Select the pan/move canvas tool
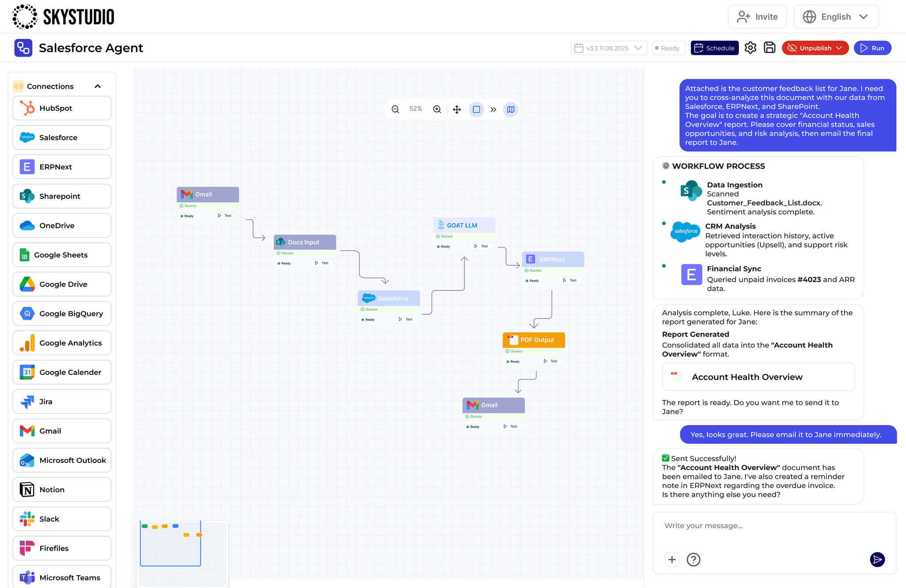906x588 pixels. pyautogui.click(x=457, y=109)
